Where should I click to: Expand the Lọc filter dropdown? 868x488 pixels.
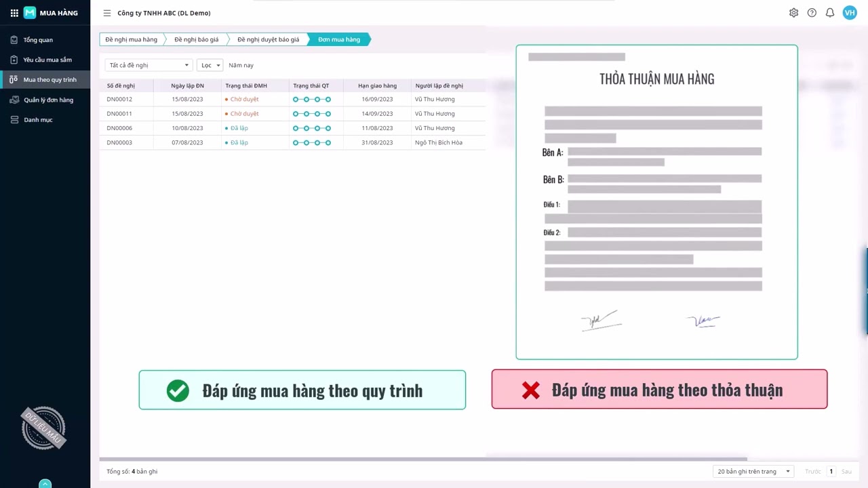click(210, 65)
